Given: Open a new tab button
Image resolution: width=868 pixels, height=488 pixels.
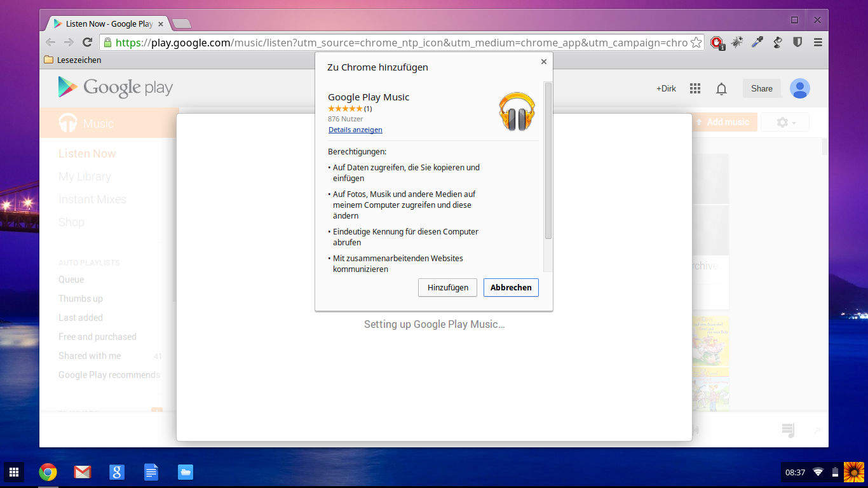Looking at the screenshot, I should (x=182, y=24).
